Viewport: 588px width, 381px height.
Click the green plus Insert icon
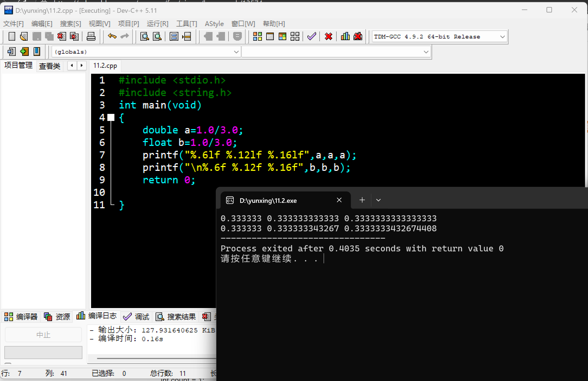(x=24, y=52)
